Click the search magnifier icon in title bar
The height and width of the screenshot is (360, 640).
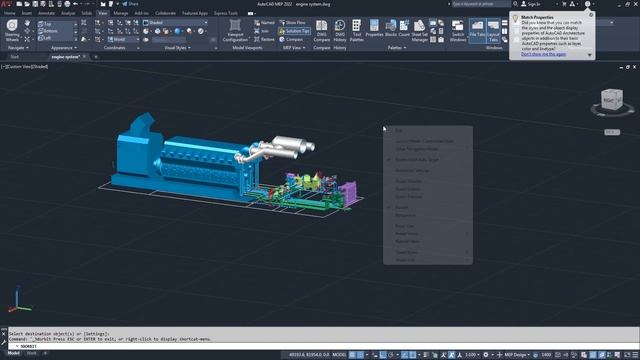[x=516, y=4]
